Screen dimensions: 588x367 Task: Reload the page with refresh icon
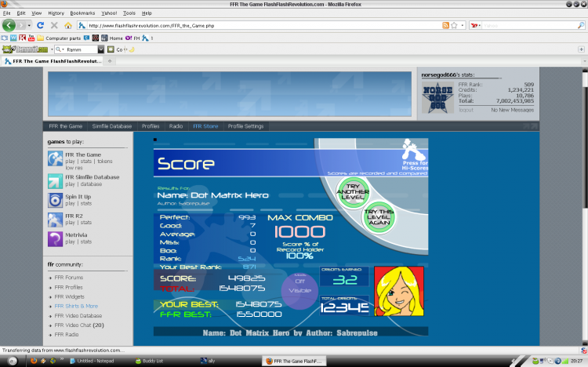click(x=41, y=25)
